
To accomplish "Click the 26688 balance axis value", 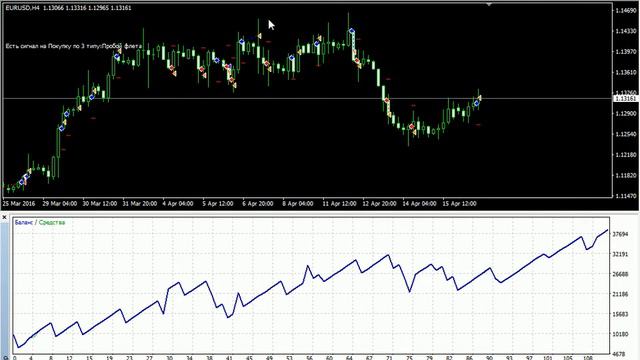I will click(620, 274).
